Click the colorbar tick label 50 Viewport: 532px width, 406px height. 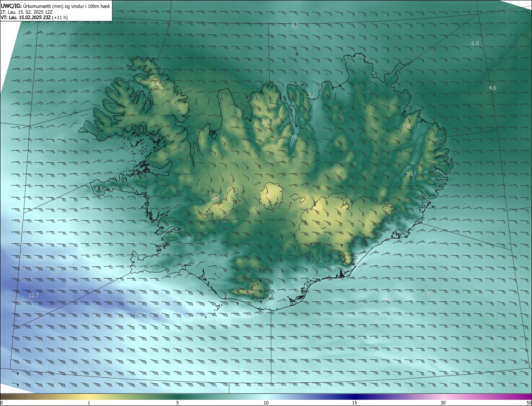pyautogui.click(x=529, y=403)
